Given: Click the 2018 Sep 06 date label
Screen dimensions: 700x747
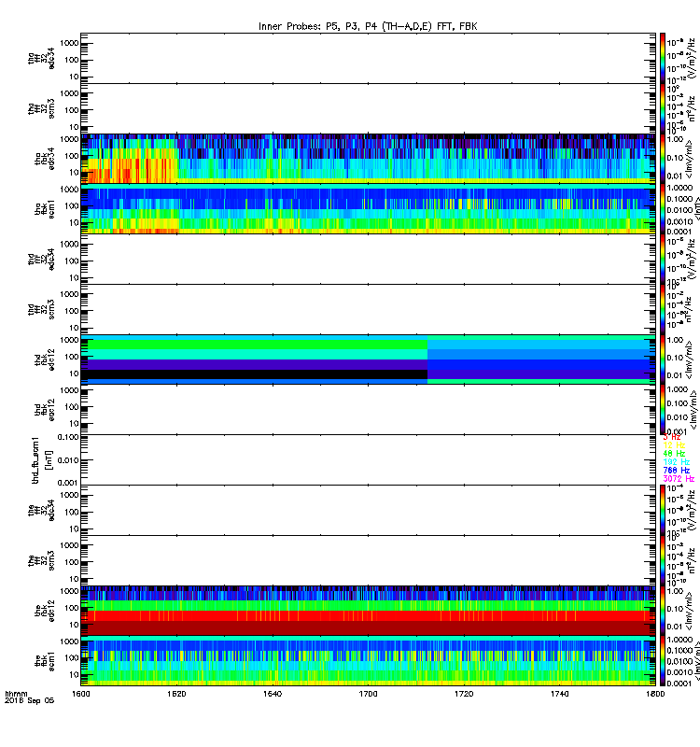Looking at the screenshot, I should (x=30, y=701).
